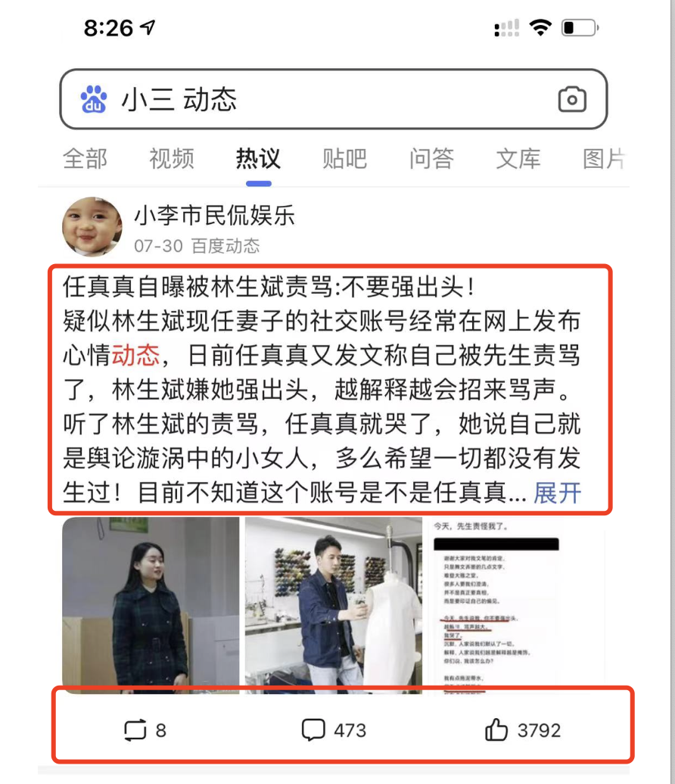Switch to the 视频 tab
The image size is (675, 784).
(x=172, y=159)
